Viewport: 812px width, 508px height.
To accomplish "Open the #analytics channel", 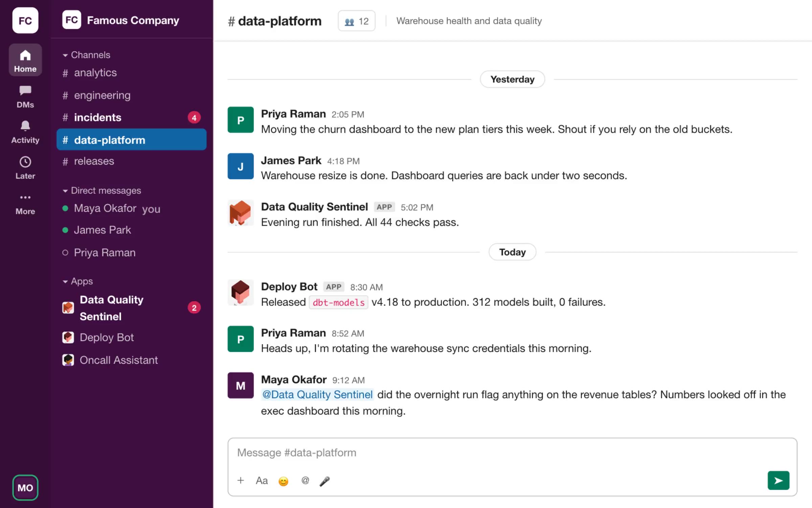I will coord(131,73).
